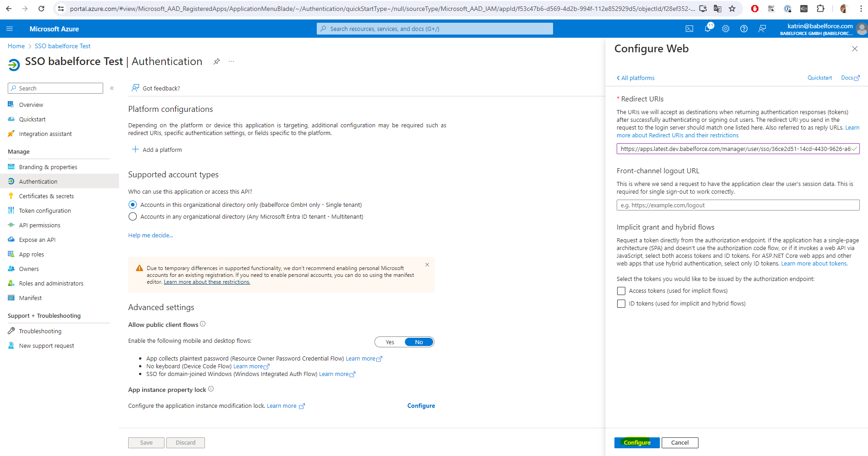Viewport: 868px width, 456px height.
Task: Set public client flows to No
Action: click(x=419, y=342)
